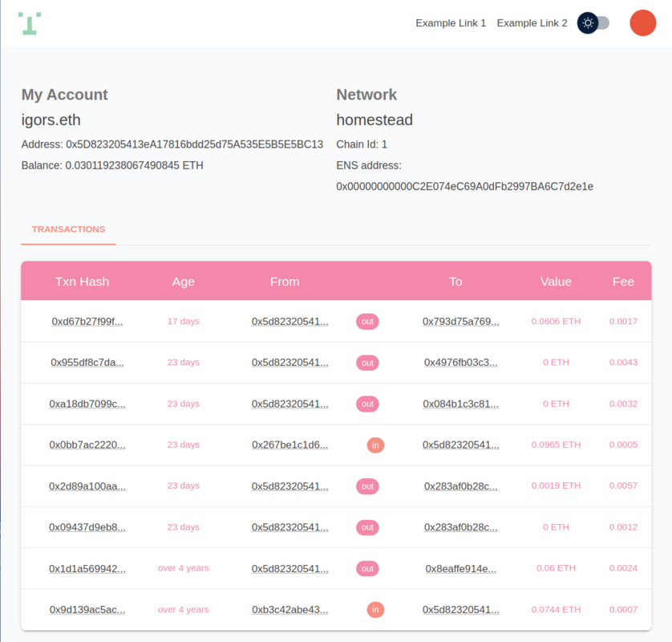Screen dimensions: 672x642
Task: Open transaction hash 0xa18db7099c...
Action: (87, 404)
